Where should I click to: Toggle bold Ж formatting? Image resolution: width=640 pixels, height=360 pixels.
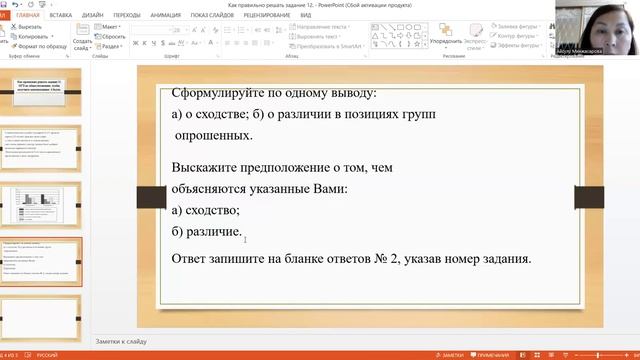coord(136,43)
